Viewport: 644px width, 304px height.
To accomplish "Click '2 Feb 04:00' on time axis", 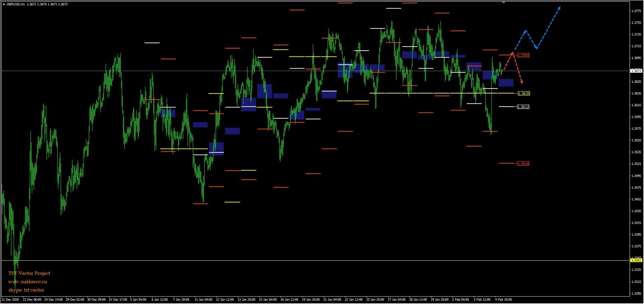I will click(461, 299).
